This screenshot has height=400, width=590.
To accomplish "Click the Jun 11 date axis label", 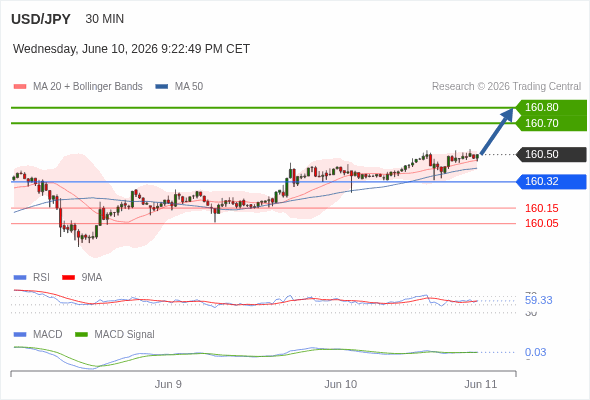I will pyautogui.click(x=481, y=384).
